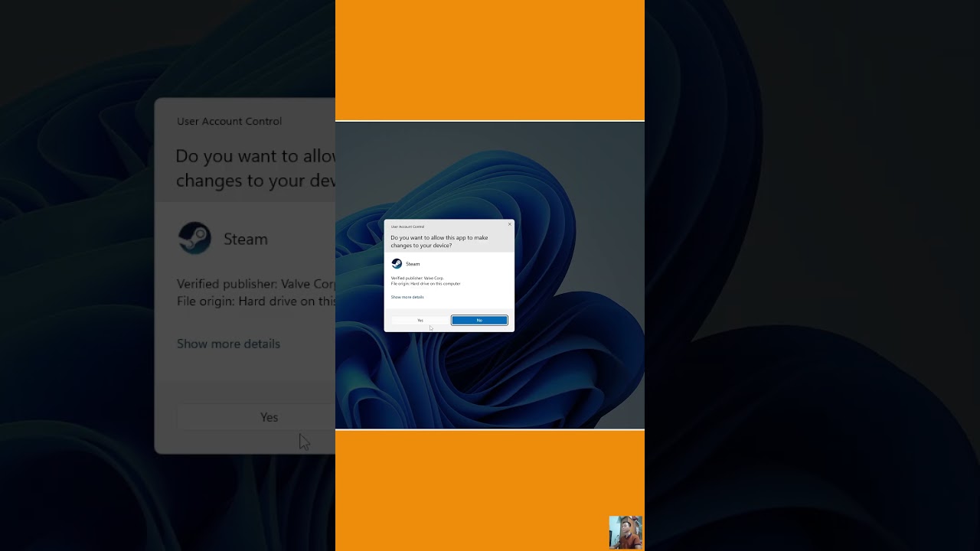
Task: Click Yes in the small sharp UAC dialog
Action: click(x=420, y=320)
